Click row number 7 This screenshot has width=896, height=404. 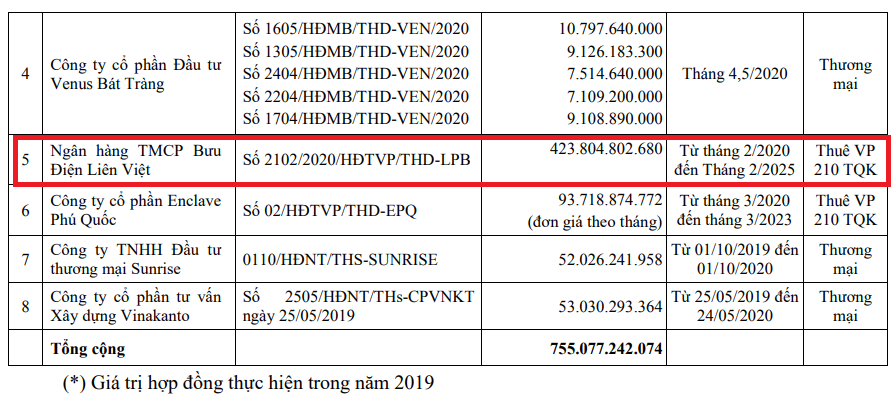point(25,260)
